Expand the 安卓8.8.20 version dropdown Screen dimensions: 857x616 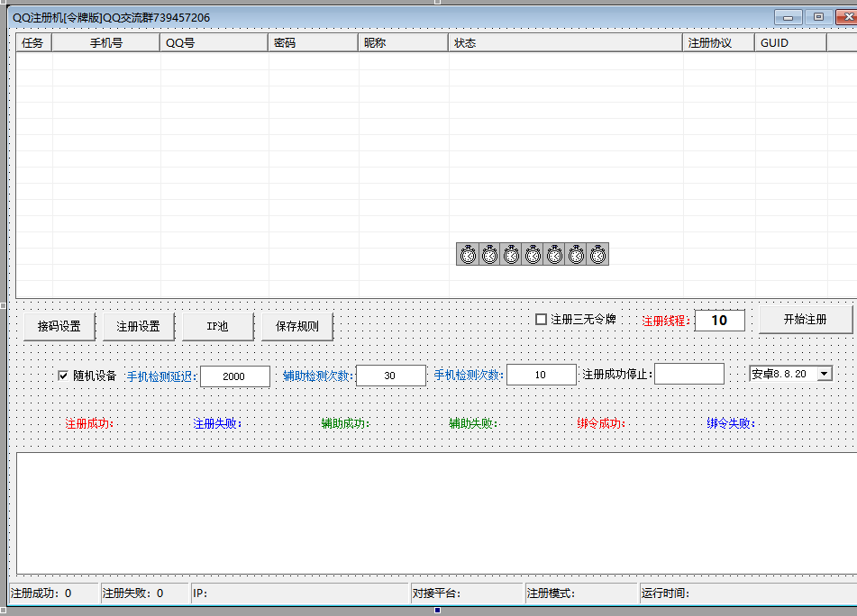pos(825,374)
